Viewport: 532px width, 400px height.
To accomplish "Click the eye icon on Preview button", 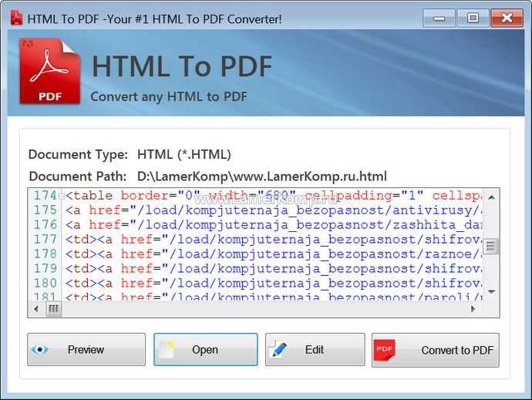I will (39, 349).
